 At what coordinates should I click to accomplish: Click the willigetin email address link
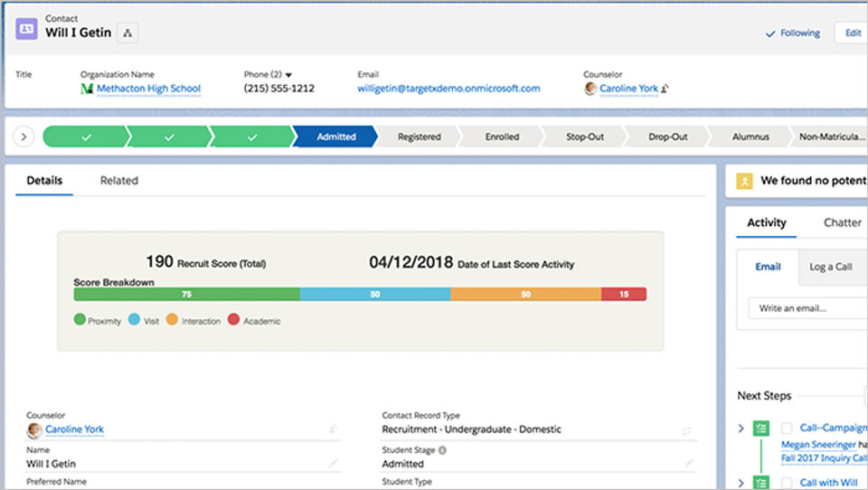[448, 89]
